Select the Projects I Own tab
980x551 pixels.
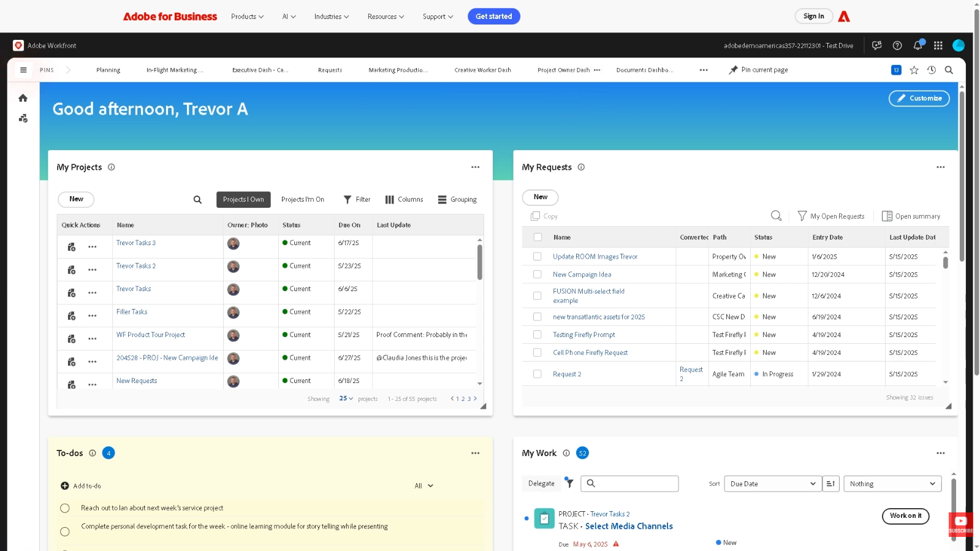pos(243,199)
